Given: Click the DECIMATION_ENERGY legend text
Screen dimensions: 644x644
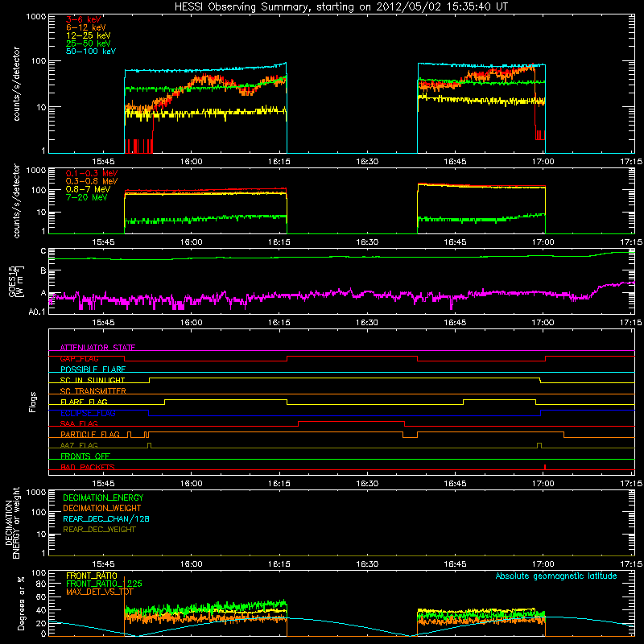Looking at the screenshot, I should [x=103, y=497].
